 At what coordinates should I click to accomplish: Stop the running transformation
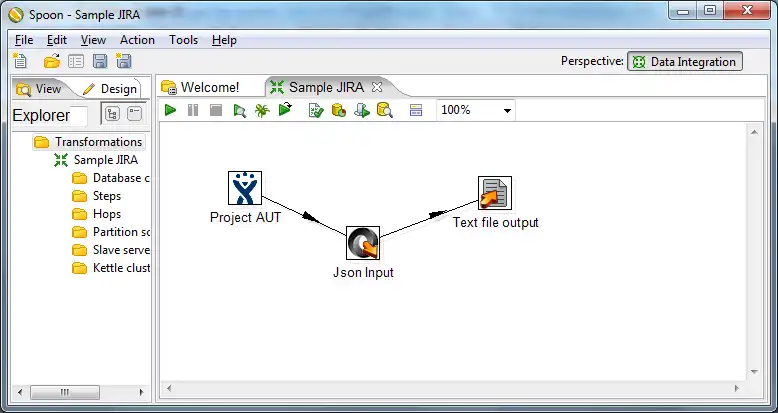point(216,110)
